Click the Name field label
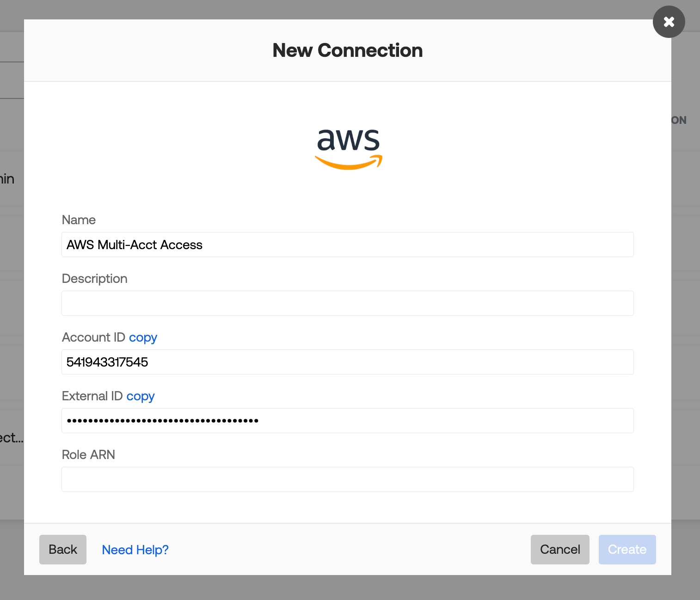The image size is (700, 600). click(79, 220)
